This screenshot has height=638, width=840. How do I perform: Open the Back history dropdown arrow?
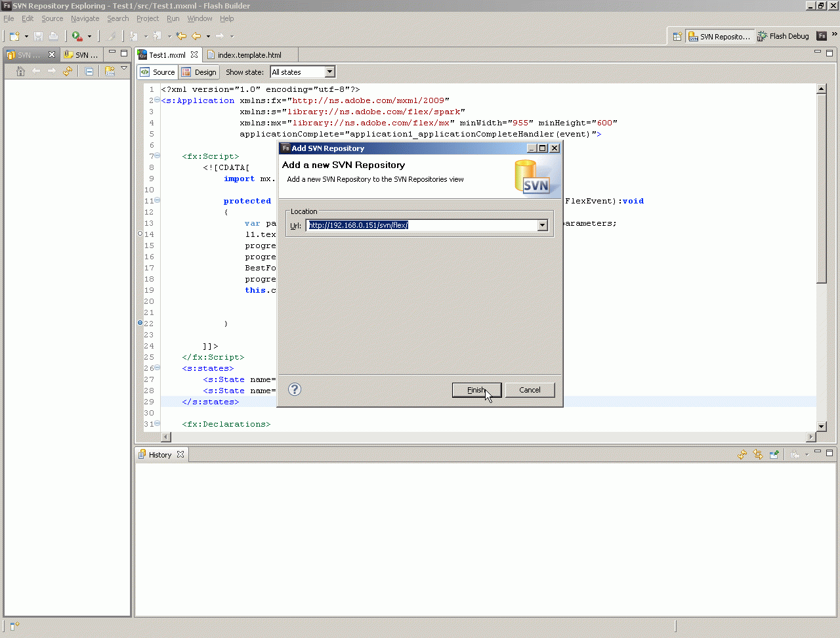[208, 37]
